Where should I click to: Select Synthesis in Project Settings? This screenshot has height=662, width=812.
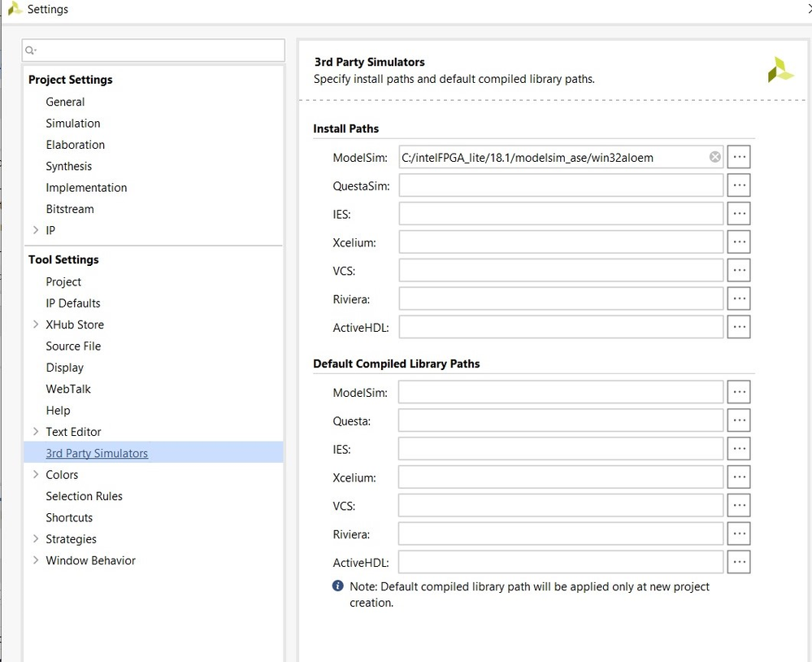click(69, 166)
